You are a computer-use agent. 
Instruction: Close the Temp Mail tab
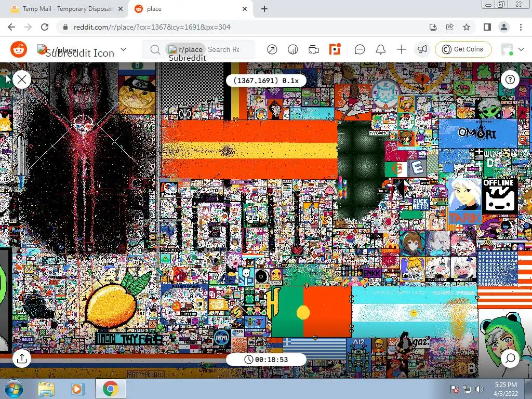pyautogui.click(x=121, y=9)
